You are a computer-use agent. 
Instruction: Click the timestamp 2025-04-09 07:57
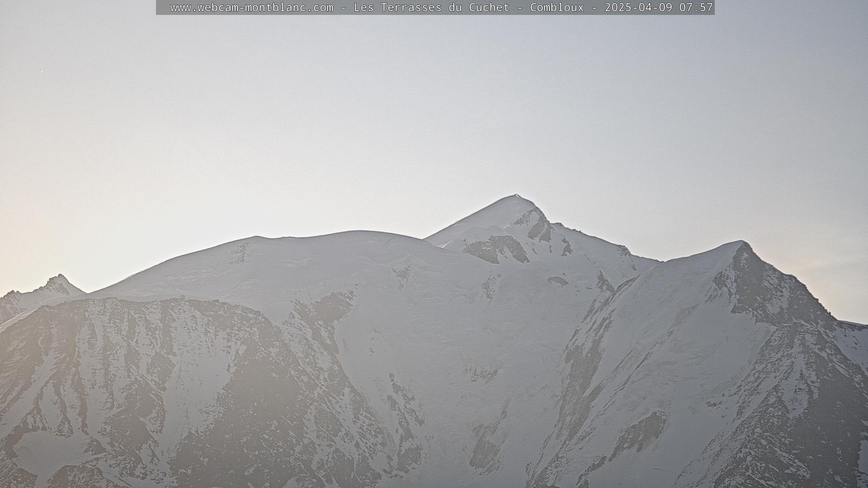pyautogui.click(x=659, y=7)
